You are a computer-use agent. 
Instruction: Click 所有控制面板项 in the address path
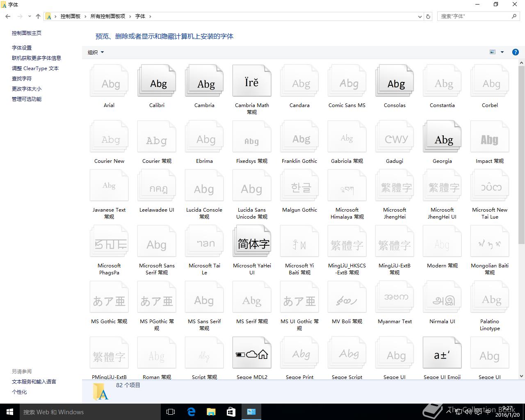tap(108, 16)
